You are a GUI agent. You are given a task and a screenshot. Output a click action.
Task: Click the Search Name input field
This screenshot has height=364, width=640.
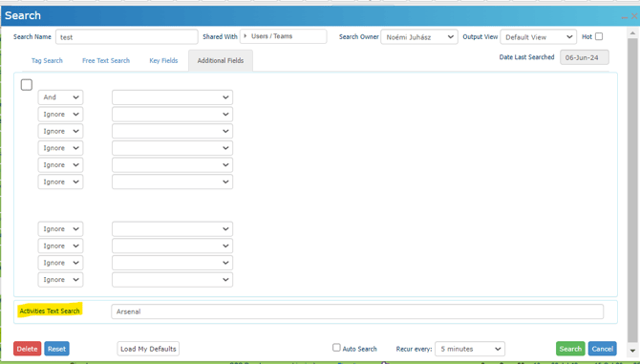[126, 36]
